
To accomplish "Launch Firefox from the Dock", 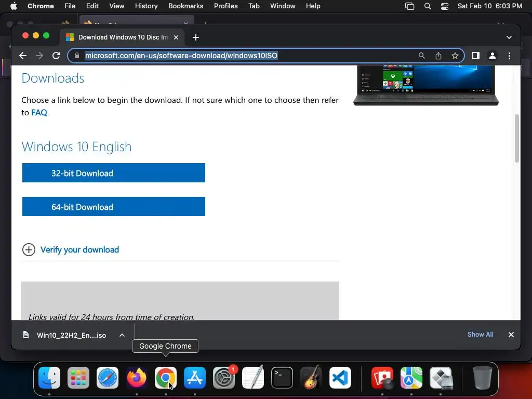I will [137, 378].
